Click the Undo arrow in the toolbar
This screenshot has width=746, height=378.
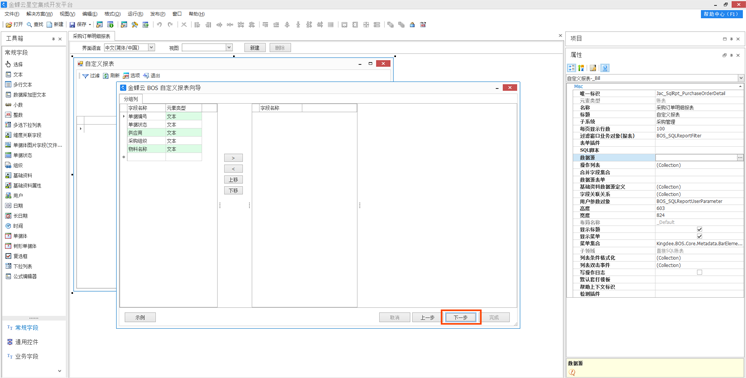click(159, 25)
